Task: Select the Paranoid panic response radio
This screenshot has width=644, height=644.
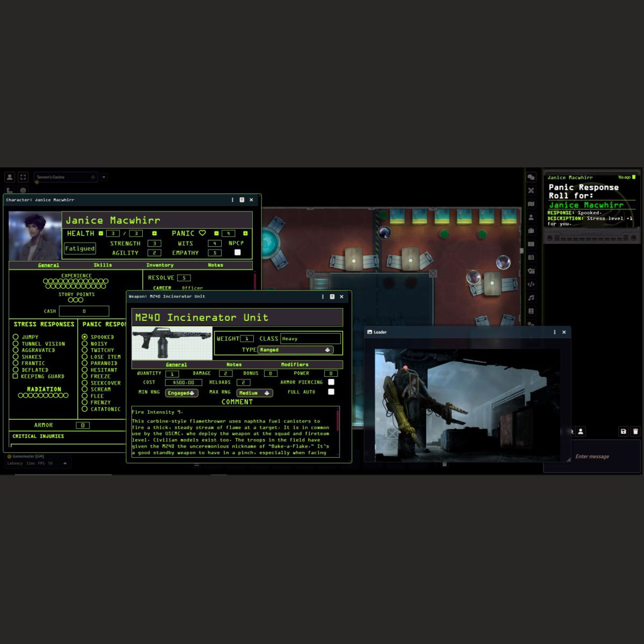Action: tap(85, 363)
